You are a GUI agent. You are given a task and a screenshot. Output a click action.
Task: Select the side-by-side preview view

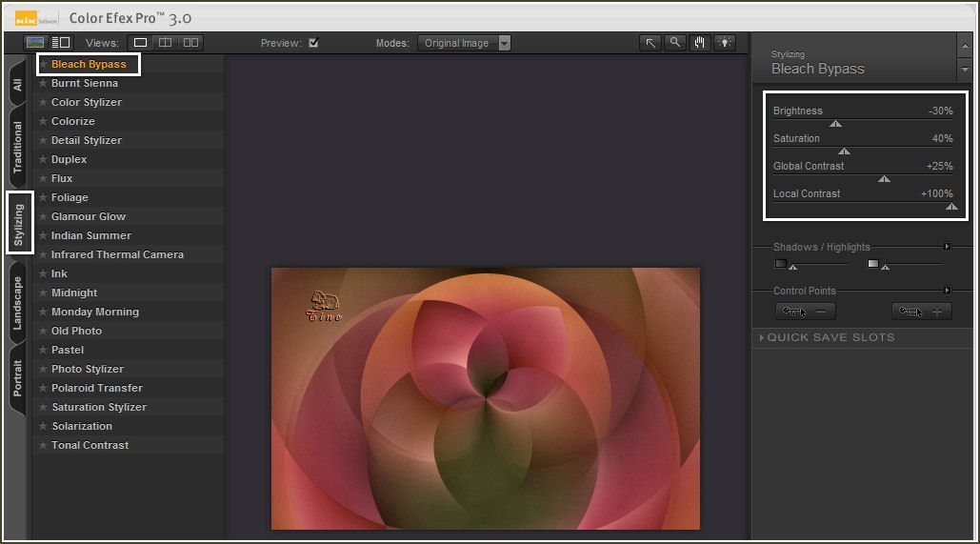click(190, 43)
